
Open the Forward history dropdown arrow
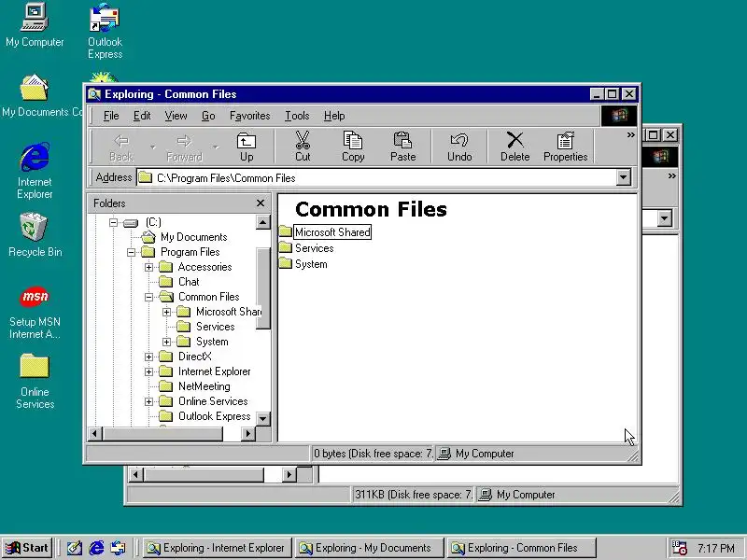tap(216, 147)
